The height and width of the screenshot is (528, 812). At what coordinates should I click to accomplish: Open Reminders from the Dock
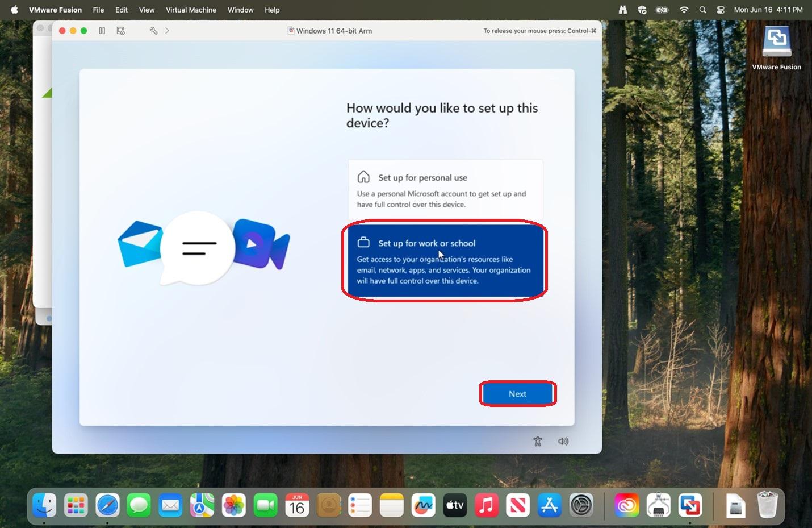click(360, 505)
